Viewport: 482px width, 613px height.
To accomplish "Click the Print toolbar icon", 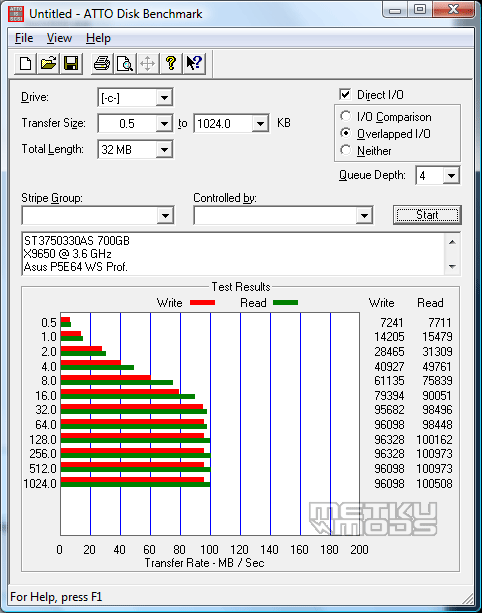I will (102, 63).
